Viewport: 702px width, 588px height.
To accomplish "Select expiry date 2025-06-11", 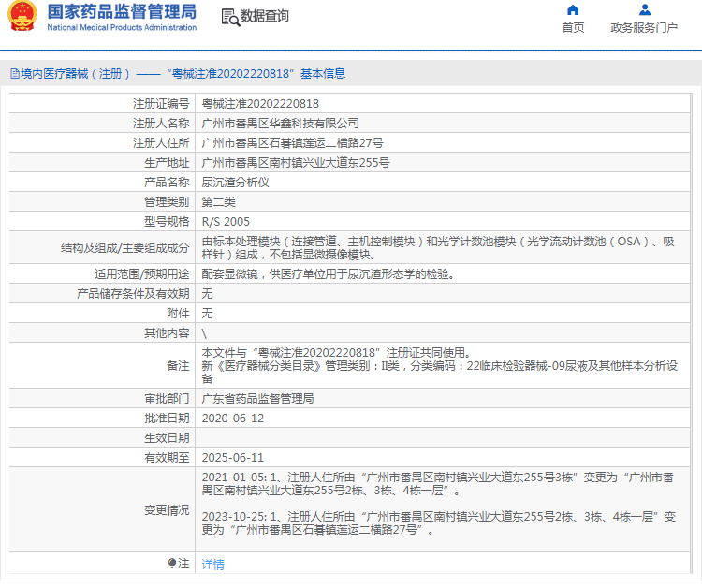I will click(x=233, y=458).
